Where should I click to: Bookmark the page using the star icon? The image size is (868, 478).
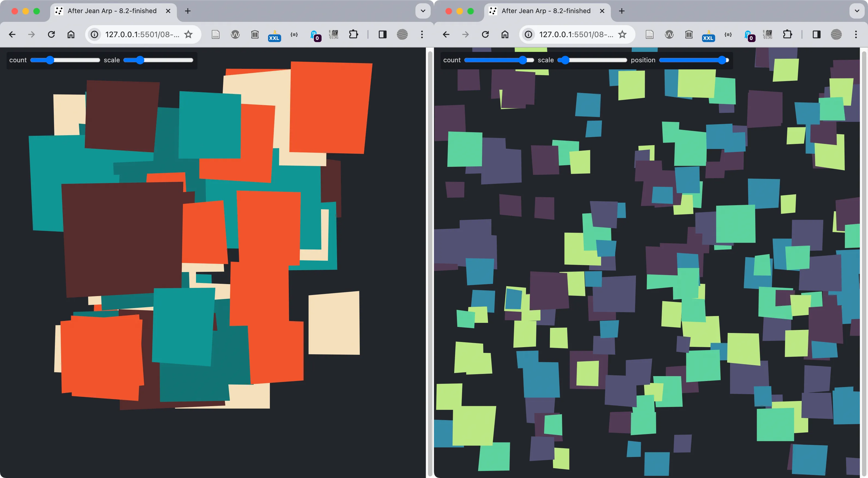click(x=189, y=34)
